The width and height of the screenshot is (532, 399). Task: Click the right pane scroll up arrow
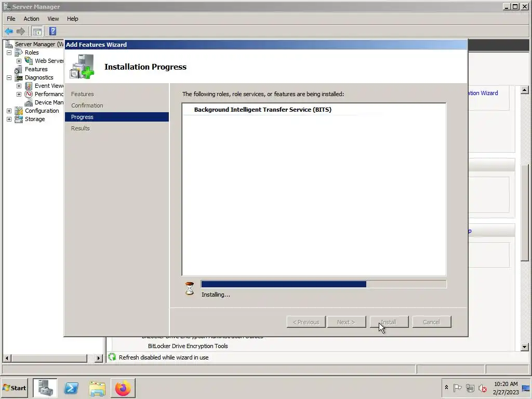(525, 90)
